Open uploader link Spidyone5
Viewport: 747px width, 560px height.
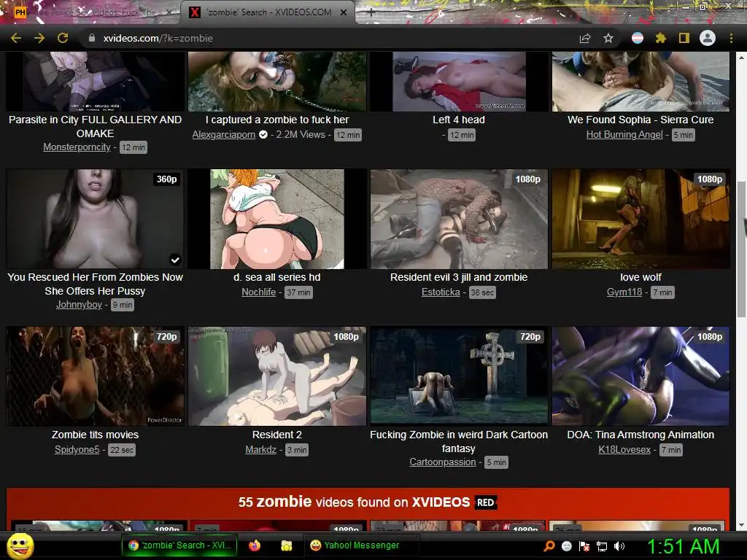(77, 449)
